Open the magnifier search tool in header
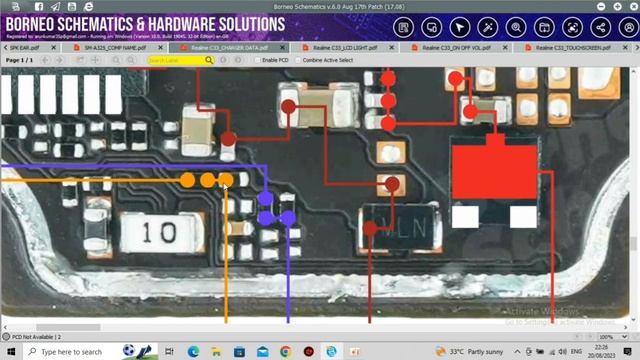Screen dimensions: 640x360 click(516, 27)
